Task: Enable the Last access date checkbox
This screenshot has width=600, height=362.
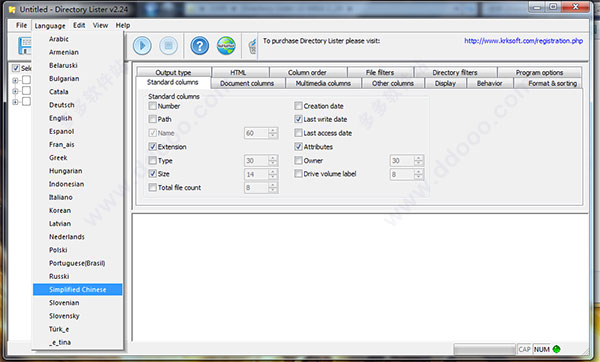Action: [298, 133]
